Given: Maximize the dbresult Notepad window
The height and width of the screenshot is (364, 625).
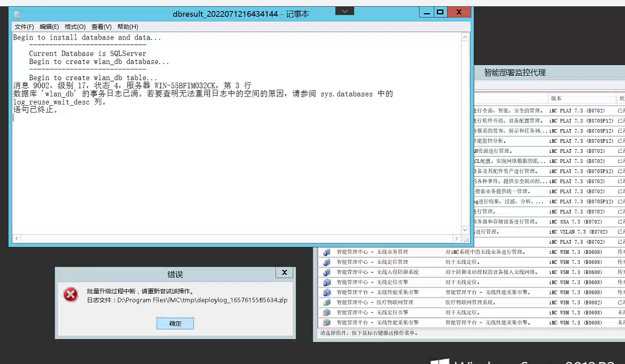Looking at the screenshot, I should [x=440, y=13].
